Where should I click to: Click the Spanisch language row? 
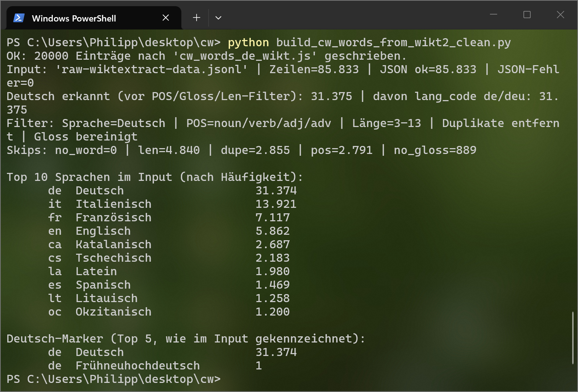coord(169,285)
